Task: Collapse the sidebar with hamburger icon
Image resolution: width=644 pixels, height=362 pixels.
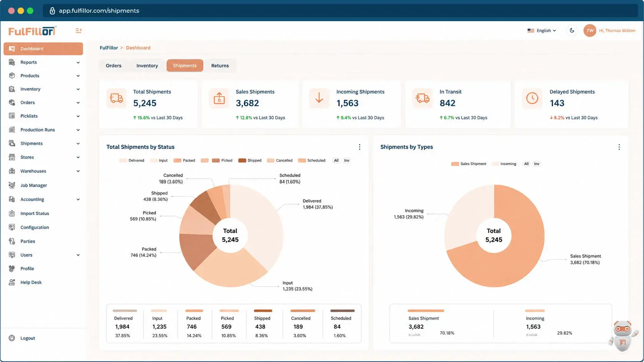Action: click(x=78, y=31)
